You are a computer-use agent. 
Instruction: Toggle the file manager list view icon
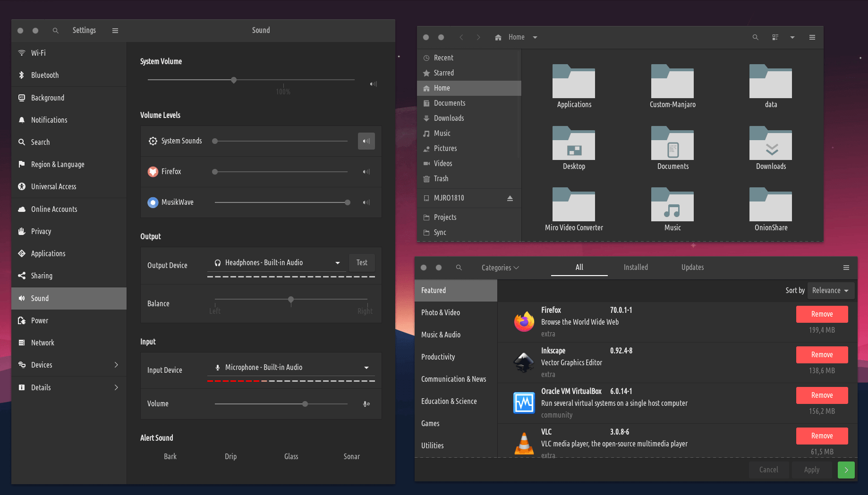775,37
